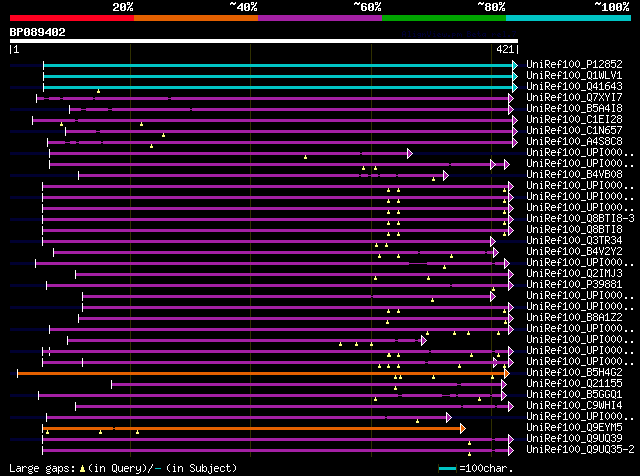The image size is (640, 476).
Task: Click the purple arrowhead ending the UniRef100_Q2IMJ3 alignment
Action: point(511,275)
